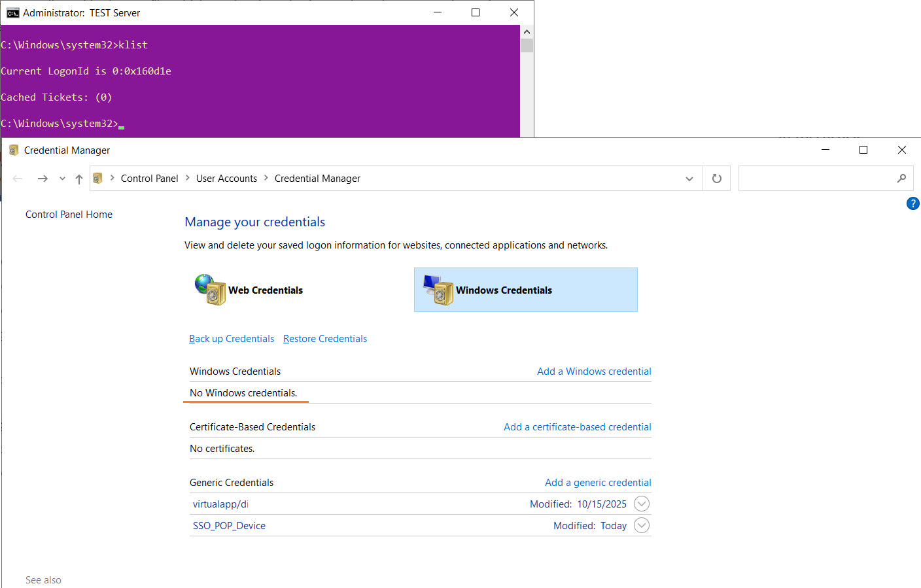Click Restore Credentials
This screenshot has width=921, height=588.
325,338
